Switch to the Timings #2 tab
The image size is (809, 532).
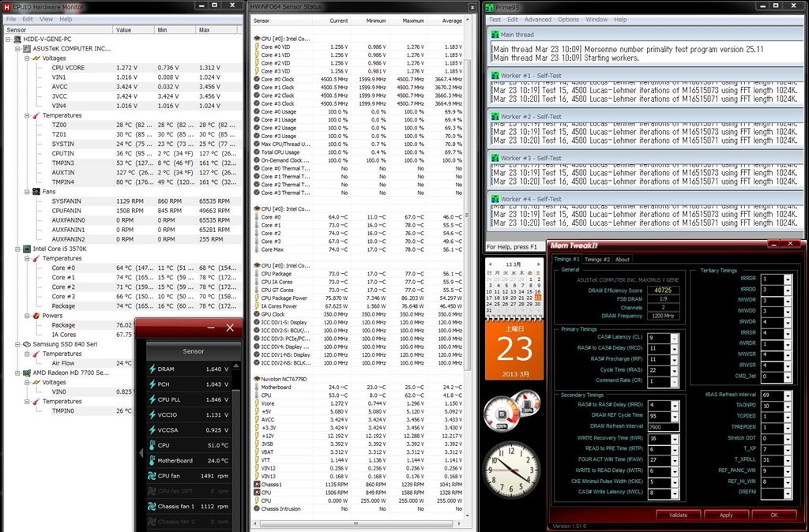(x=597, y=259)
